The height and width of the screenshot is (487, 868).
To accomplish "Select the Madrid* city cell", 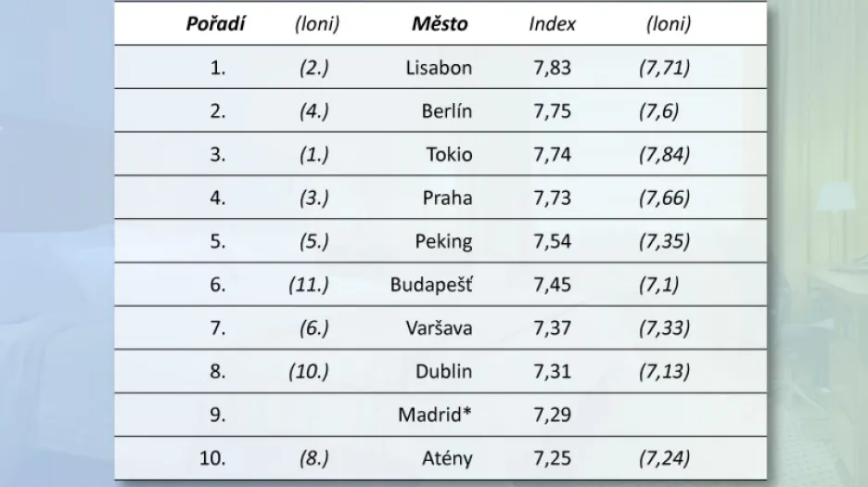I will pos(435,415).
